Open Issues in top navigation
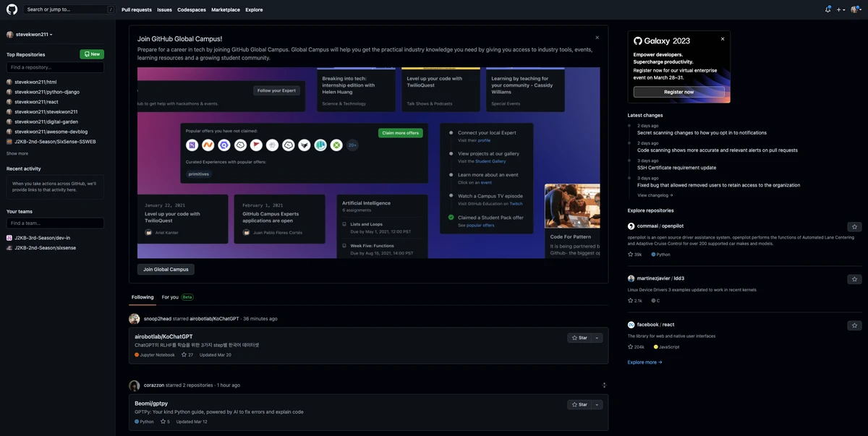The height and width of the screenshot is (436, 868). coord(164,10)
